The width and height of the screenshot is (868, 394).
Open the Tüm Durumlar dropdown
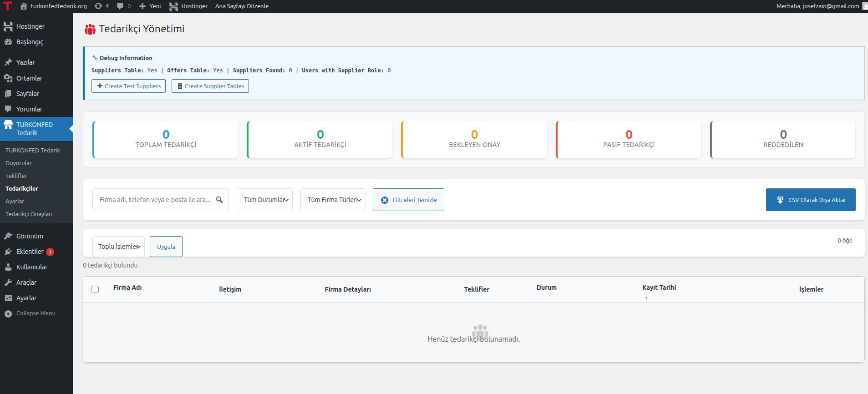[x=264, y=200]
